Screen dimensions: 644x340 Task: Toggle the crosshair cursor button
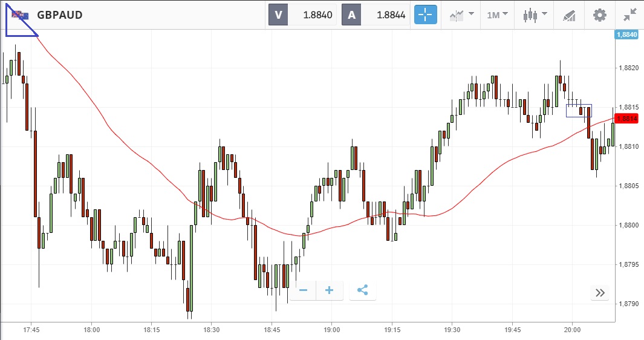[x=425, y=15]
